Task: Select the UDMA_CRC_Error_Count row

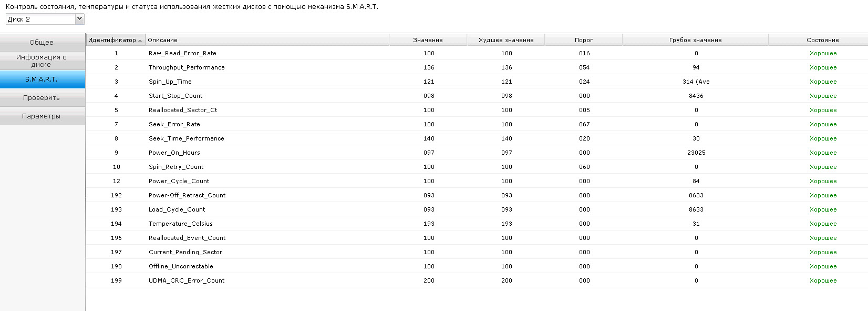Action: (x=477, y=280)
